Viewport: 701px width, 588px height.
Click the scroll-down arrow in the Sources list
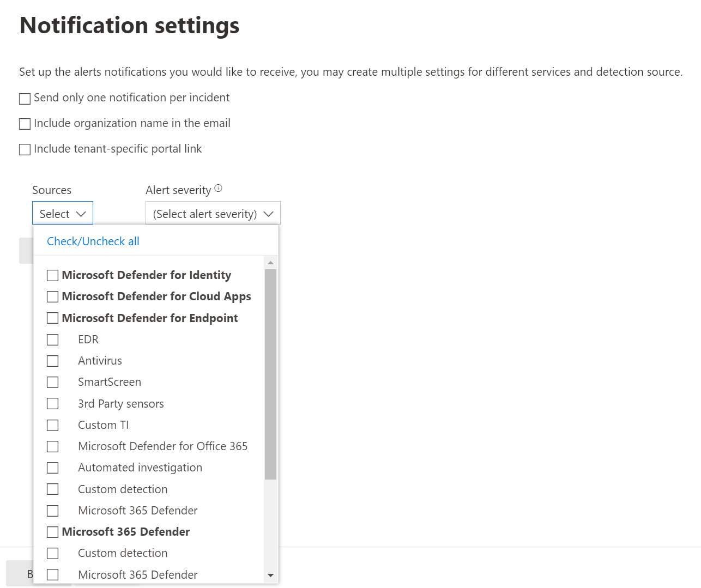click(x=270, y=575)
